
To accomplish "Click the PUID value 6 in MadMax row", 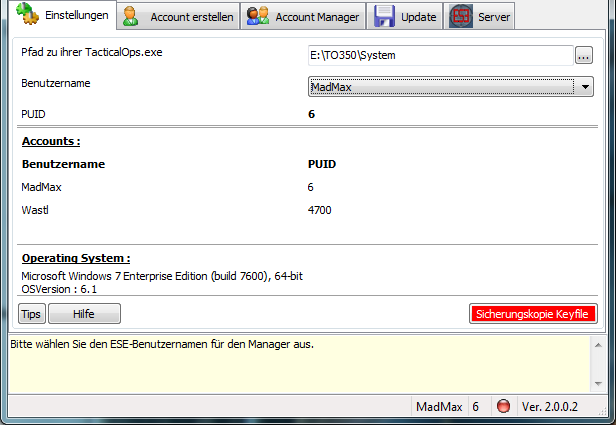I will coord(310,187).
